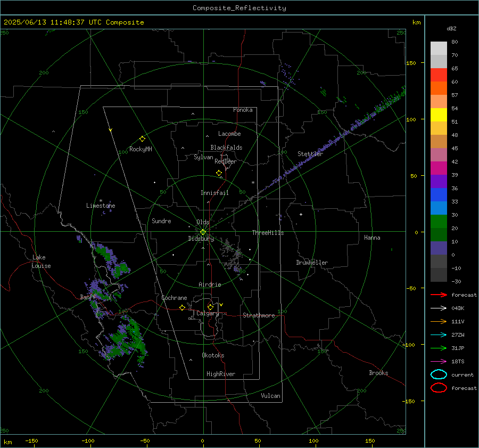This screenshot has height=448, width=479.
Task: Click the Calgary city label
Action: pyautogui.click(x=208, y=313)
